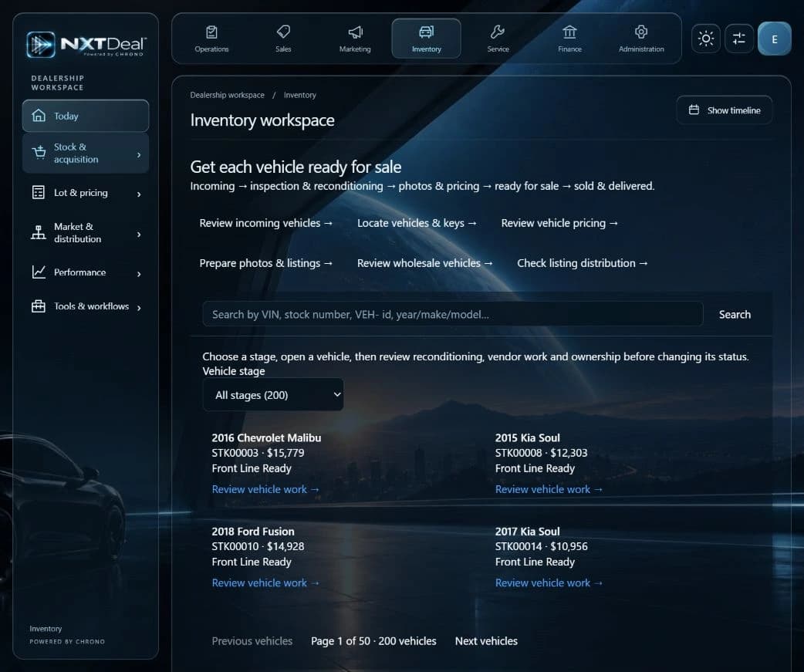The image size is (804, 672).
Task: Click Previous vehicles button
Action: [252, 640]
